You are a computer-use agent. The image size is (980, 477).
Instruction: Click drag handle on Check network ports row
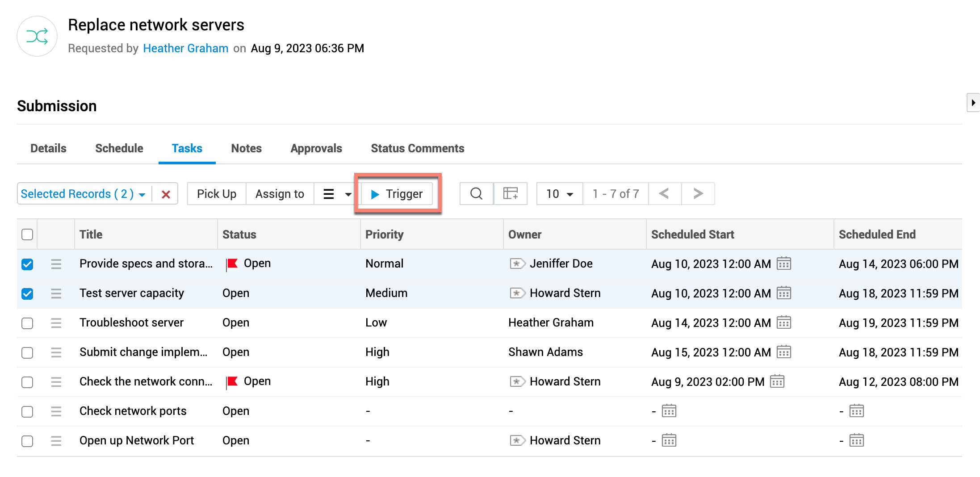56,411
